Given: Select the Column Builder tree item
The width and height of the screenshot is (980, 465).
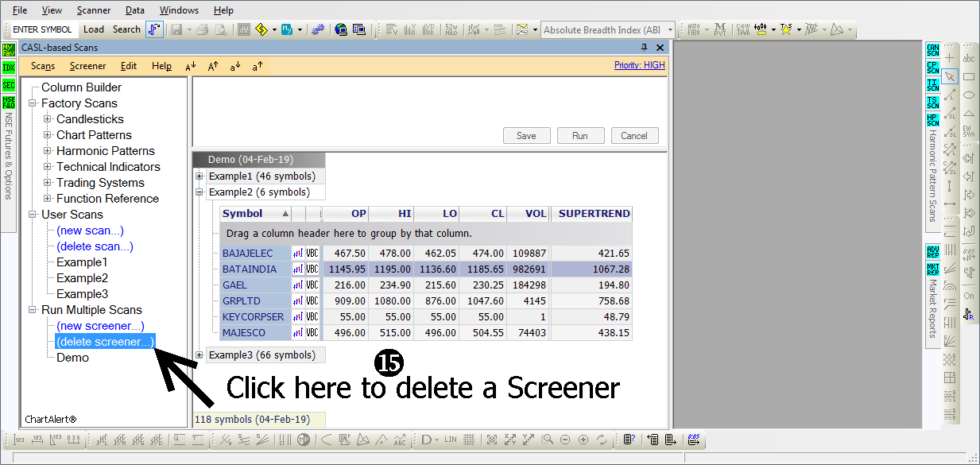Looking at the screenshot, I should pyautogui.click(x=81, y=87).
